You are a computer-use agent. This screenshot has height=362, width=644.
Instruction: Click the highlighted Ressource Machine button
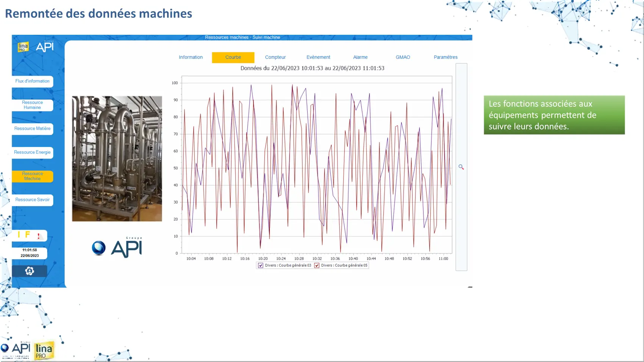point(32,176)
